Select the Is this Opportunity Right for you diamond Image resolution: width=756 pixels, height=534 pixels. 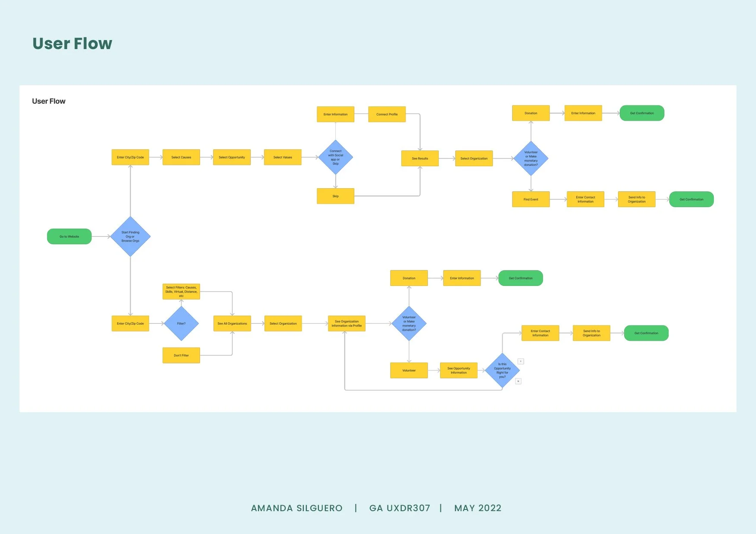click(502, 370)
